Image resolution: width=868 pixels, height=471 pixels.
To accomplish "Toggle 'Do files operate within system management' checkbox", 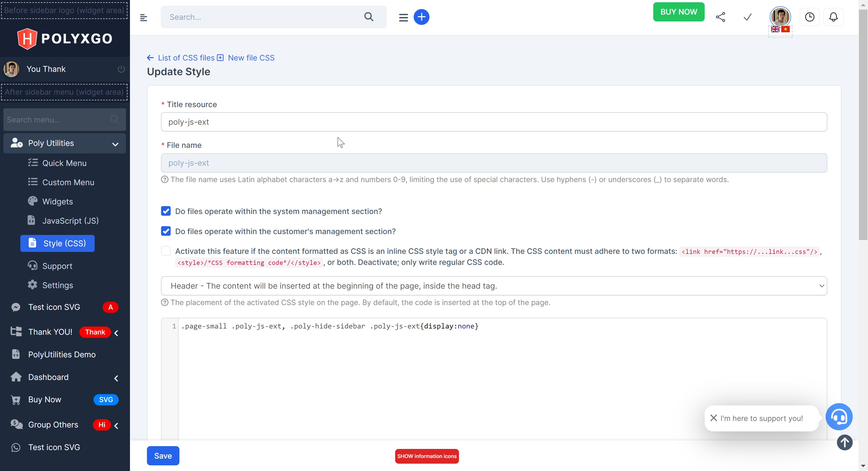I will coord(166,211).
